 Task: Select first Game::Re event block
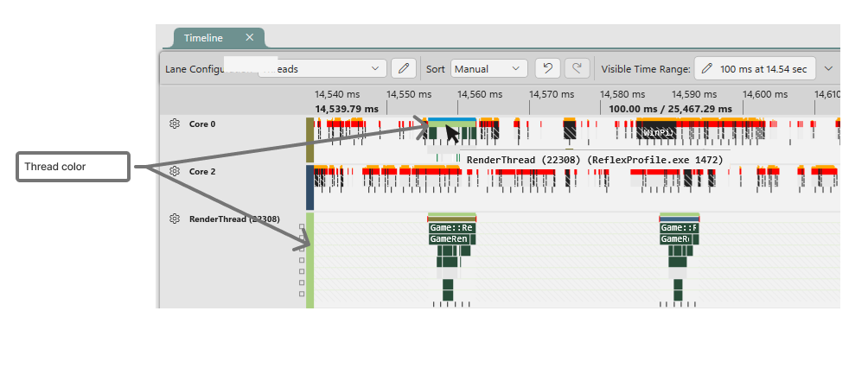tap(451, 227)
